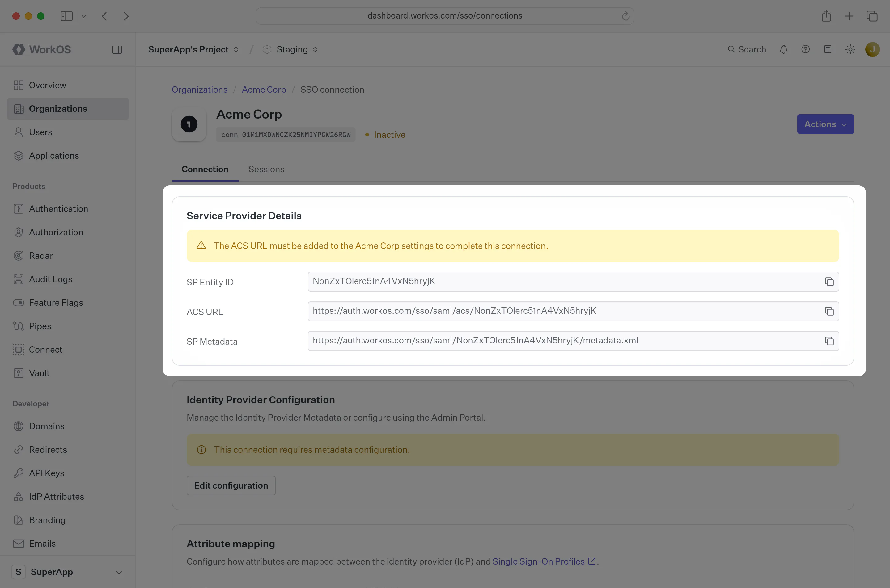Open Audit Logs

68,279
